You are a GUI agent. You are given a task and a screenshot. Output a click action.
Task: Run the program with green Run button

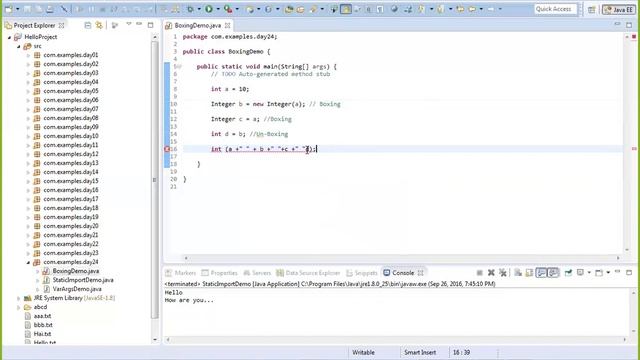pyautogui.click(x=209, y=9)
